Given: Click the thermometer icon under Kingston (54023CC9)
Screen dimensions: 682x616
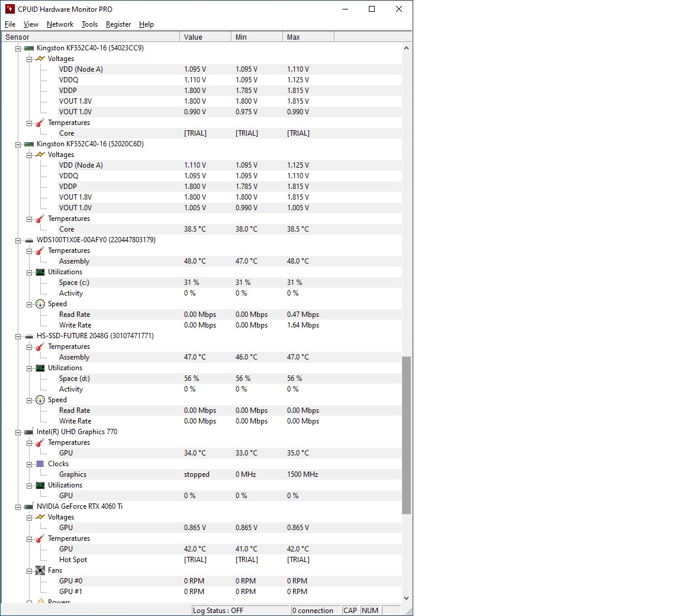Looking at the screenshot, I should [x=40, y=123].
